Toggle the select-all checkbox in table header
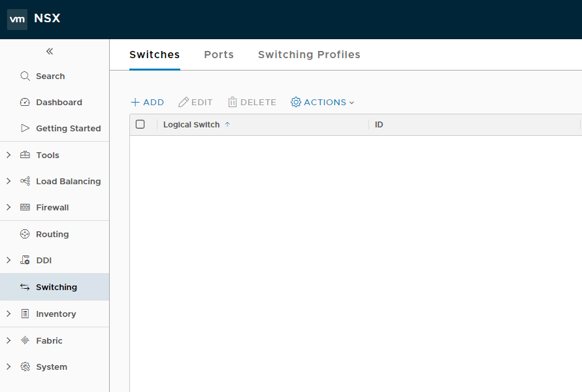This screenshot has width=582, height=392. (x=140, y=124)
